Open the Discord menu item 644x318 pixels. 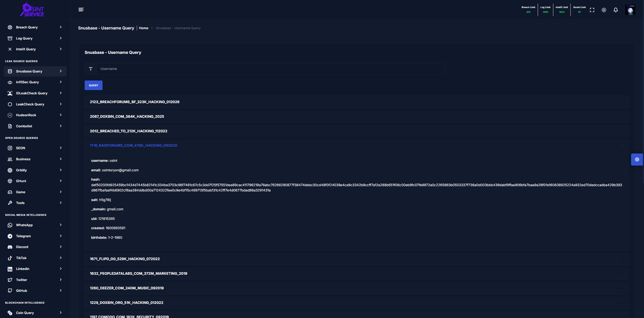(x=35, y=247)
